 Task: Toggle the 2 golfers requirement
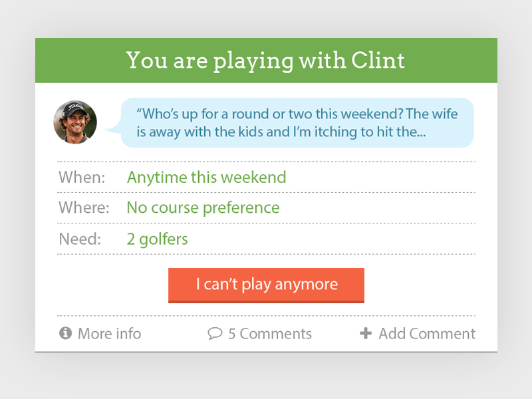click(x=157, y=239)
